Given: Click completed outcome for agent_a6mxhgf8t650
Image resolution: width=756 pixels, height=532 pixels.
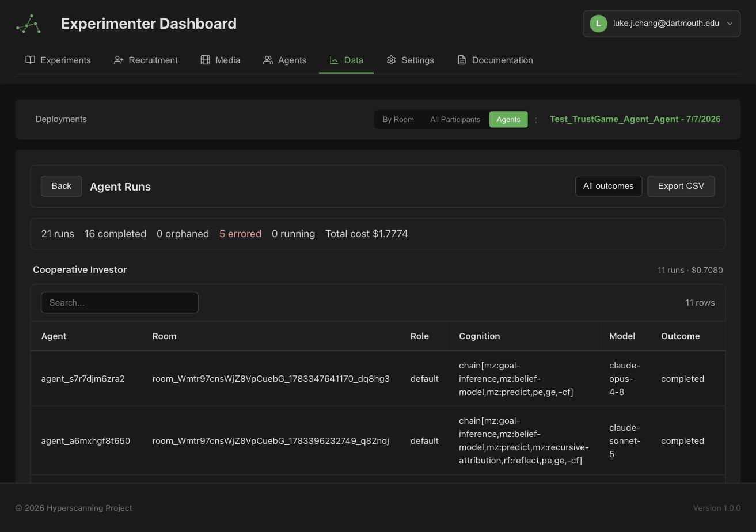Looking at the screenshot, I should click(682, 441).
